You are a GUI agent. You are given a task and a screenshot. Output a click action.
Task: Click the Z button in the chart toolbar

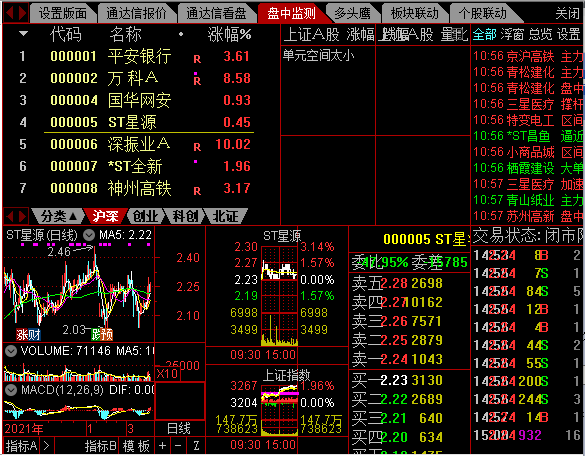(x=196, y=446)
